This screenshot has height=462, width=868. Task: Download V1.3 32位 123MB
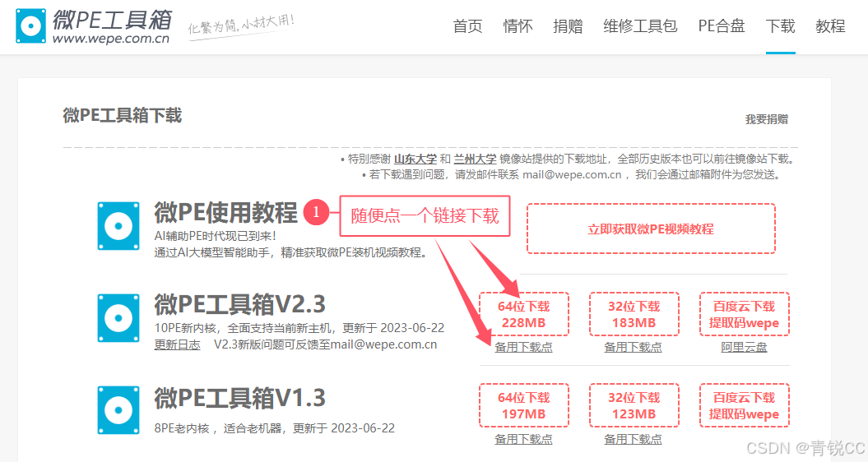[634, 405]
